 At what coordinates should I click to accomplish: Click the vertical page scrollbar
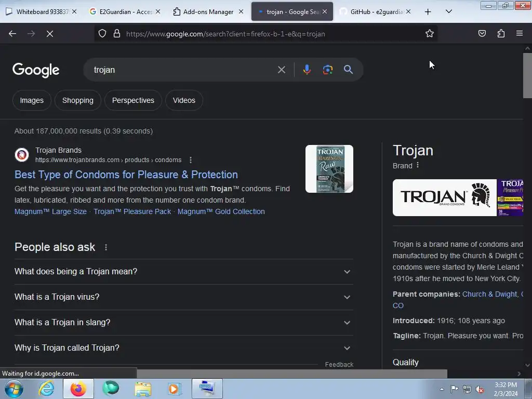point(527,75)
